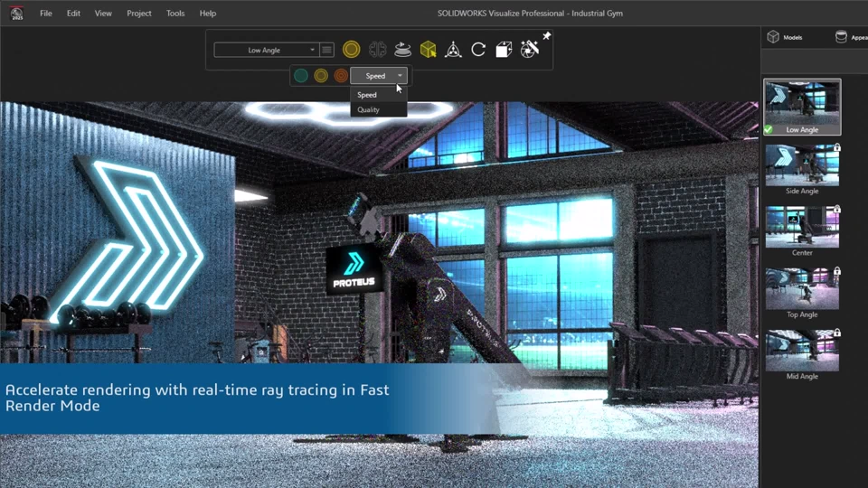Choose Quality from the dropdown list
The image size is (868, 488).
click(379, 109)
